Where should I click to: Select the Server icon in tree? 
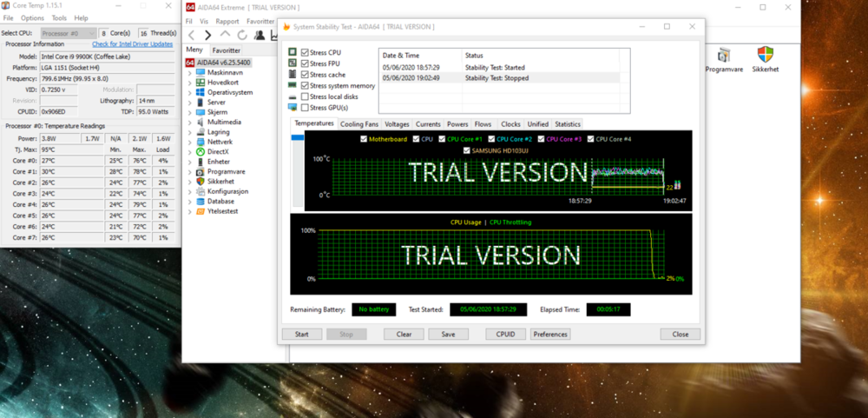pos(201,103)
